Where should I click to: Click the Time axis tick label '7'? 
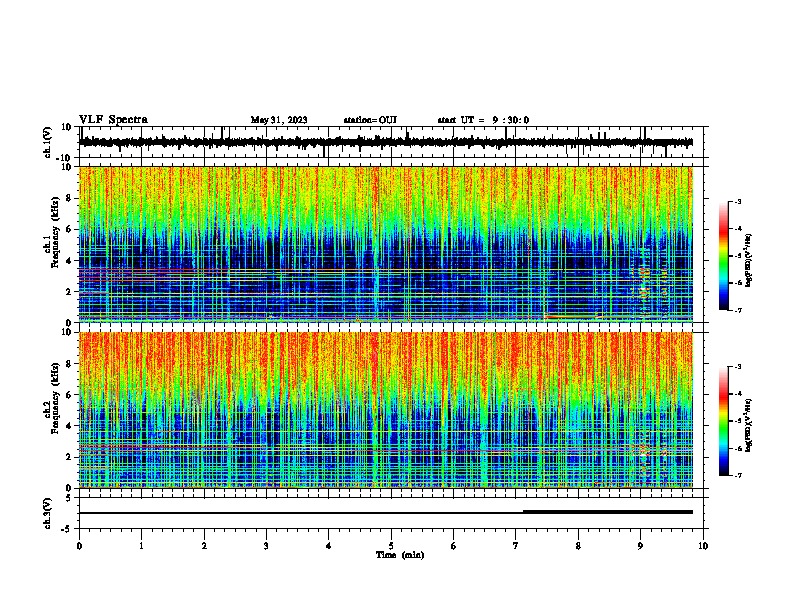coord(516,546)
